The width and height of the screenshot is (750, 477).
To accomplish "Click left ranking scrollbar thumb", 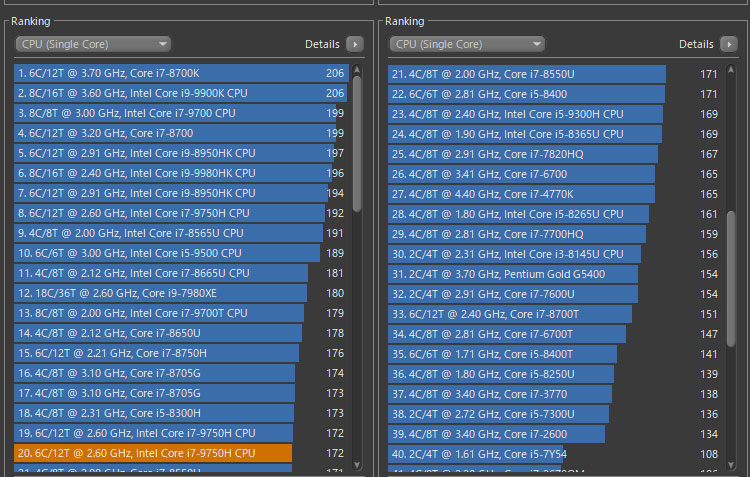I will click(357, 144).
